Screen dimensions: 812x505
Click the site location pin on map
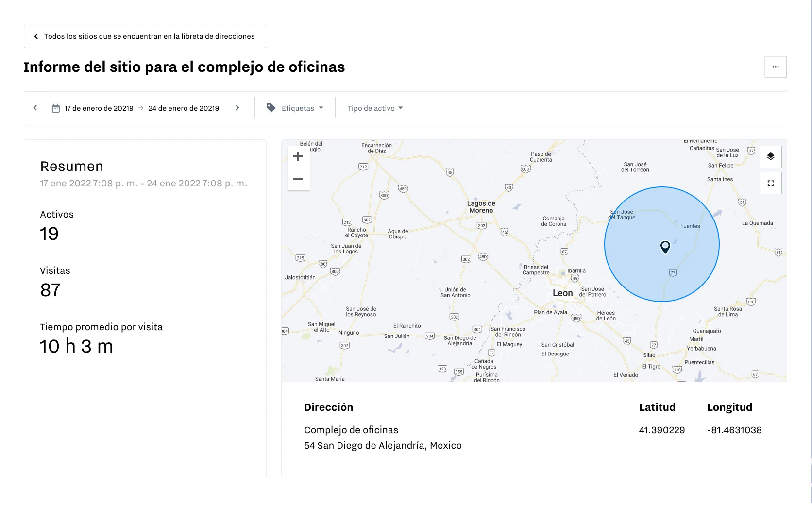(x=665, y=247)
